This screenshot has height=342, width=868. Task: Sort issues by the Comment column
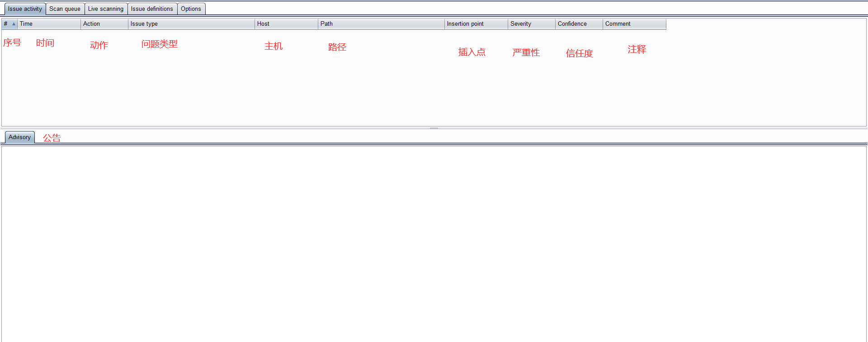(634, 24)
